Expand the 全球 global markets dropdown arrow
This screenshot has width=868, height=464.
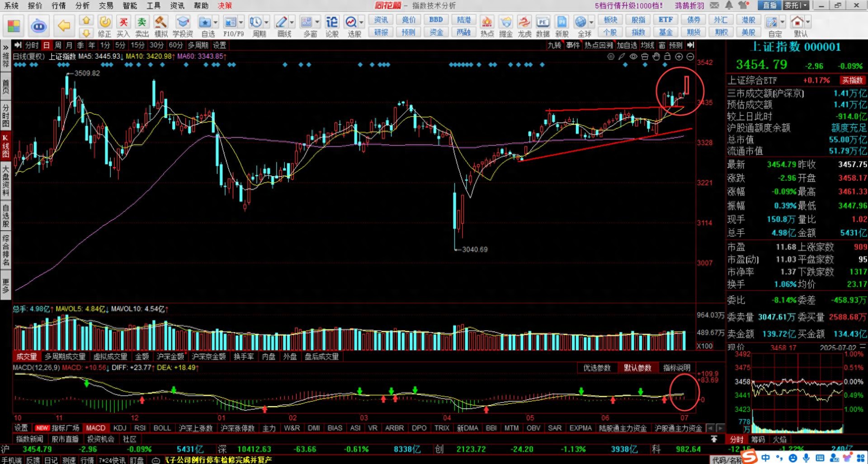click(x=591, y=22)
